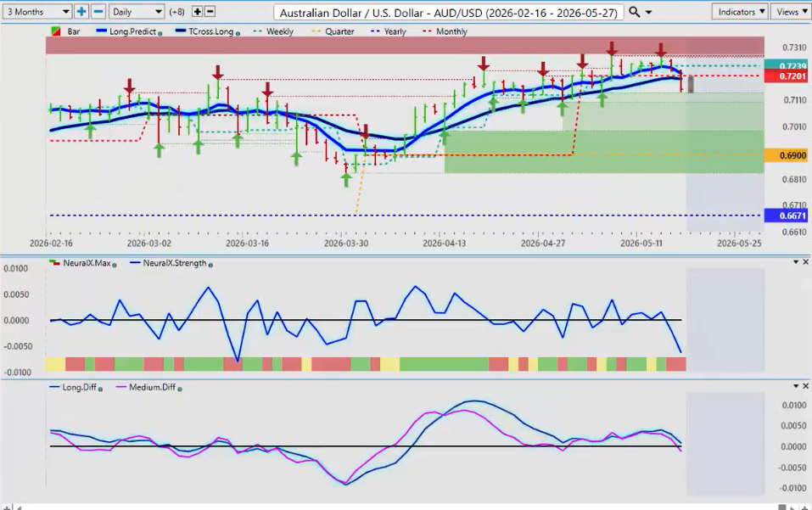Click the Bar legend color icon

(56, 31)
